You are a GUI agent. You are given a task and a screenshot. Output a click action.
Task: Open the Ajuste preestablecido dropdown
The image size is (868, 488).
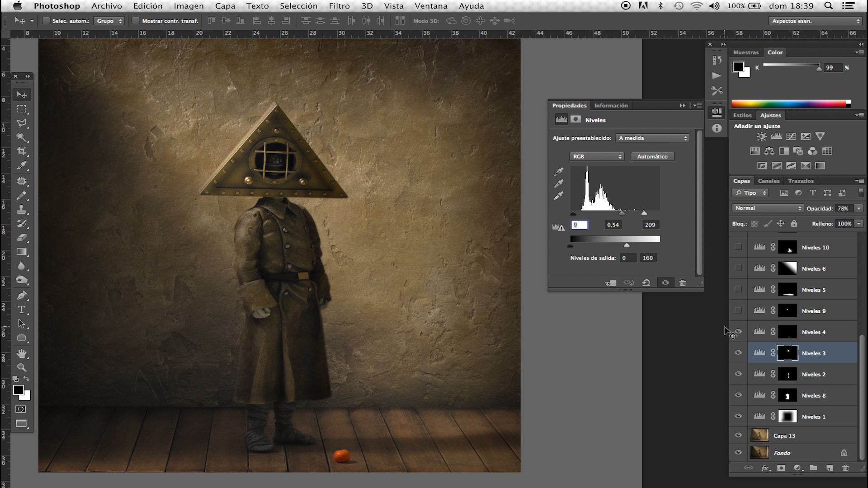[652, 138]
